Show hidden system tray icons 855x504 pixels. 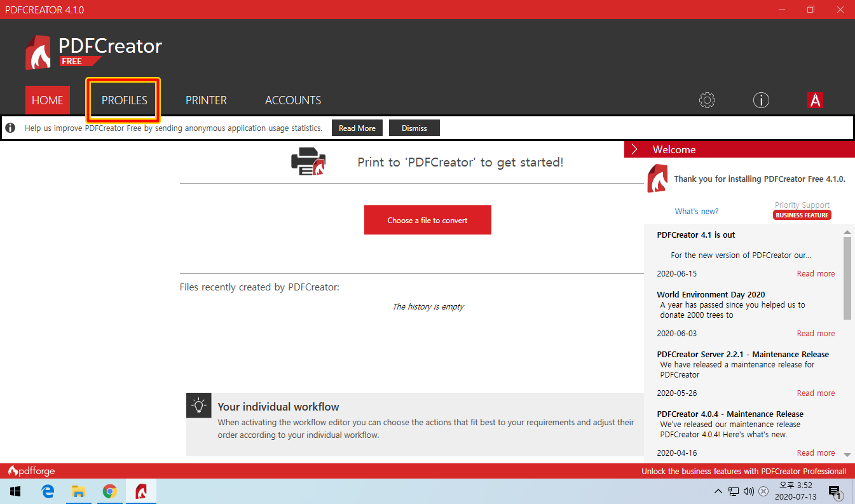(x=718, y=491)
